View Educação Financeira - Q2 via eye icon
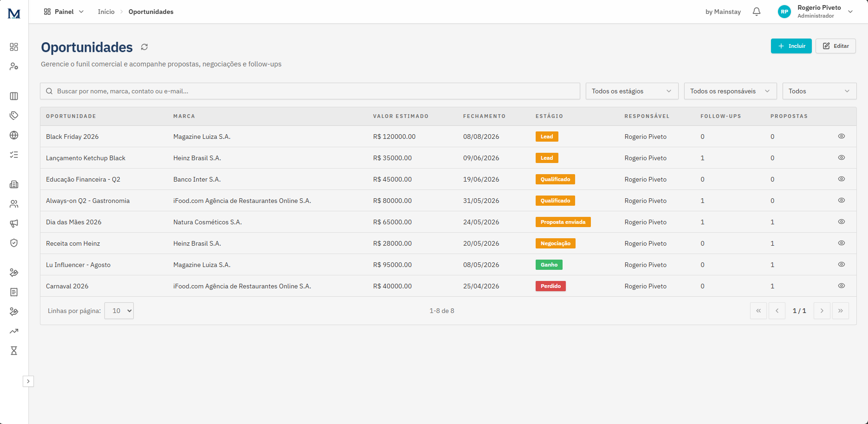 point(842,179)
